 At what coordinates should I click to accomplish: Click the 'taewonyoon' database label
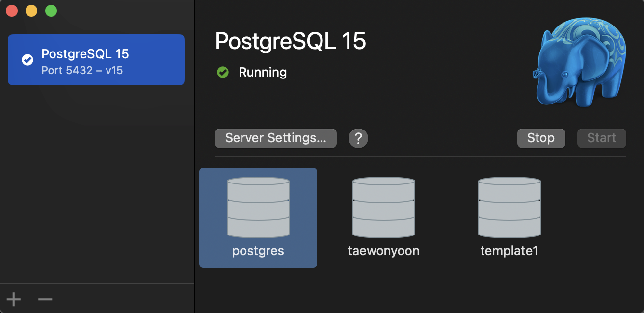(384, 251)
